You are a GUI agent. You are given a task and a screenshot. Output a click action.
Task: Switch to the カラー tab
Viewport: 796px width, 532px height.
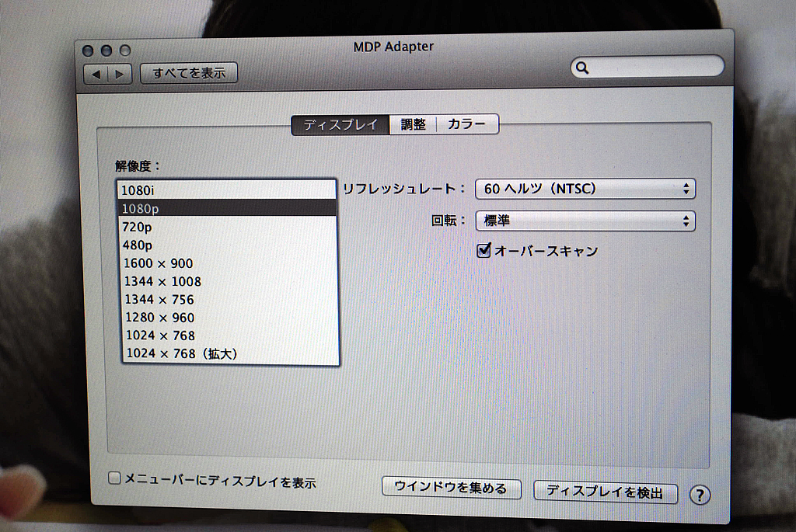pos(466,124)
